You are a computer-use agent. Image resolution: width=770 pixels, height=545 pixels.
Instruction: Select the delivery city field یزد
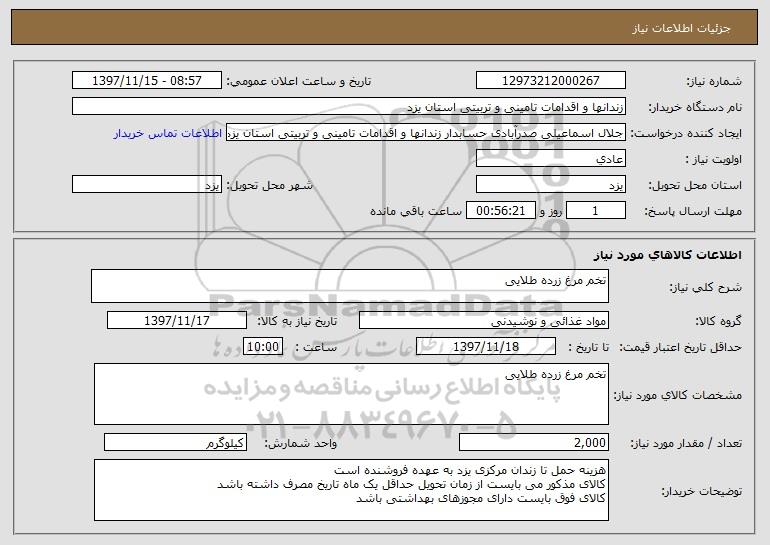pos(147,185)
